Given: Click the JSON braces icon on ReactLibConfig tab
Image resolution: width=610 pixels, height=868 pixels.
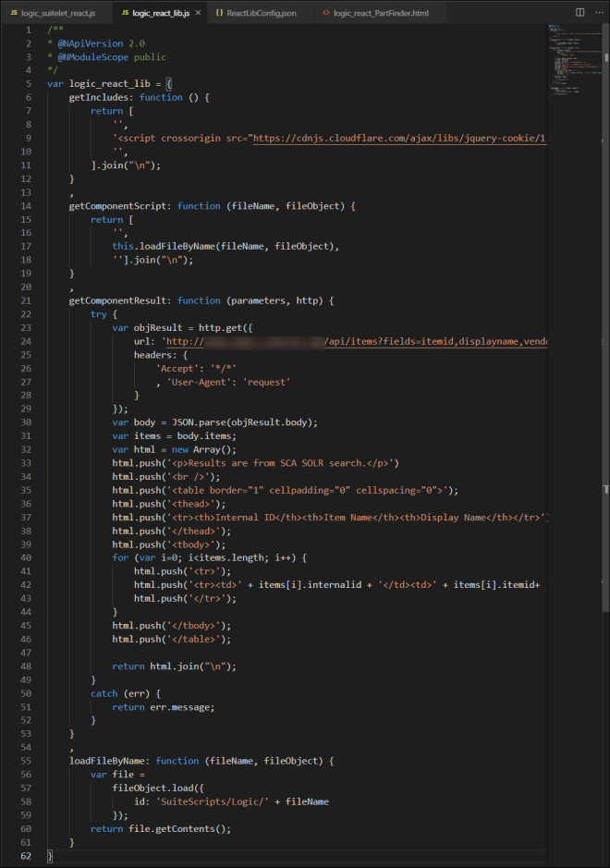Looking at the screenshot, I should tap(219, 13).
